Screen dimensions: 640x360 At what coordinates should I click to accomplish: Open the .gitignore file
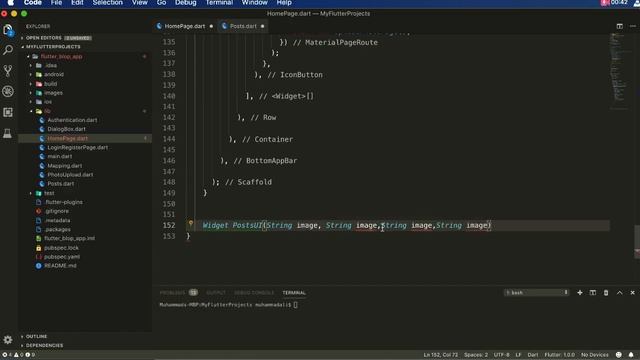pyautogui.click(x=57, y=211)
